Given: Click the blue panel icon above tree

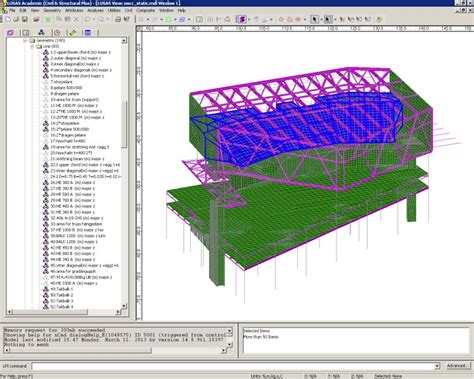Looking at the screenshot, I should tap(88, 32).
